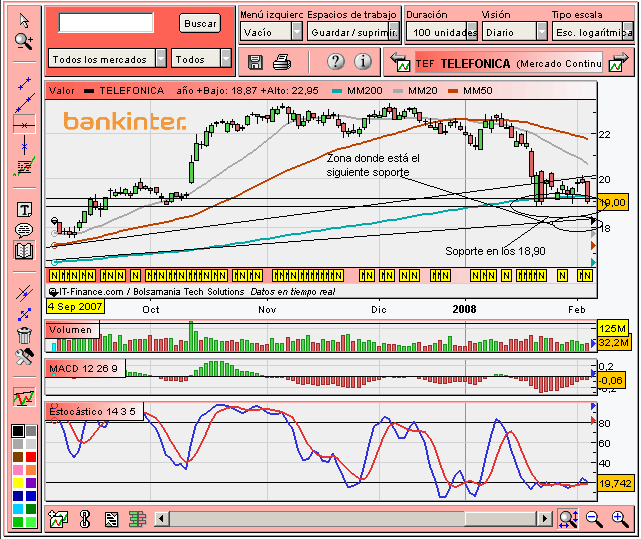Image resolution: width=641 pixels, height=539 pixels.
Task: Click the horizontal scrollbar thumb
Action: [500, 519]
